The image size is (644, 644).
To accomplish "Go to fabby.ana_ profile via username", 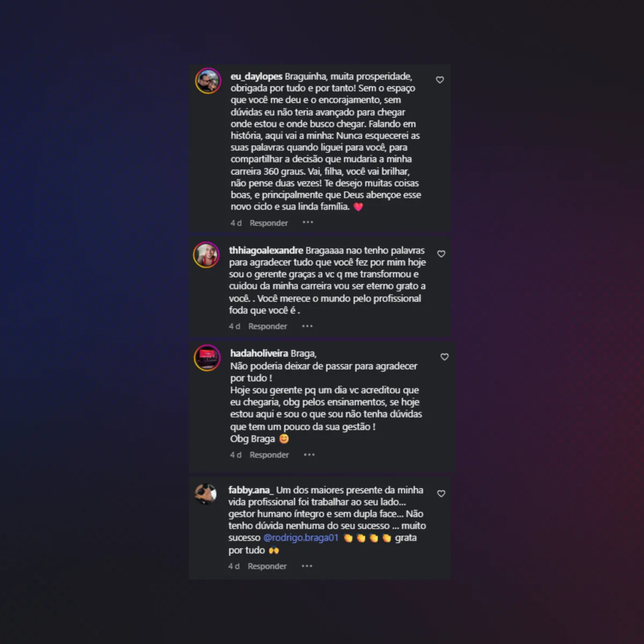I will click(251, 490).
